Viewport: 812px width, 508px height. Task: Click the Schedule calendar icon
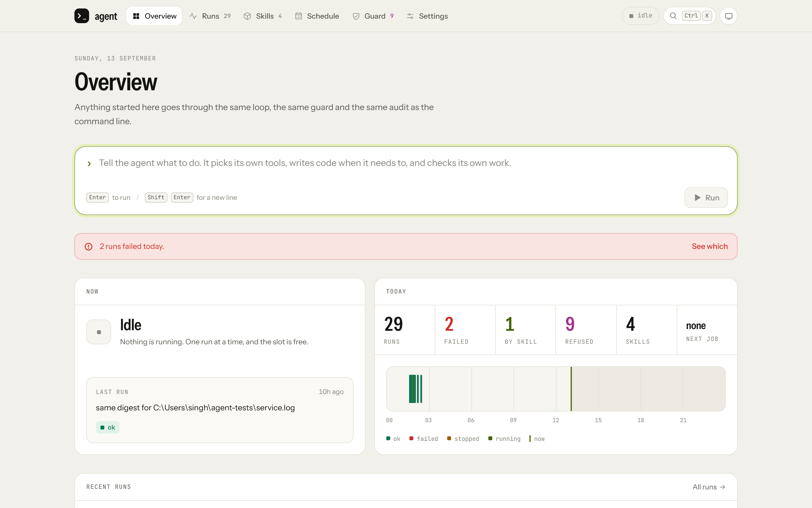pos(299,16)
